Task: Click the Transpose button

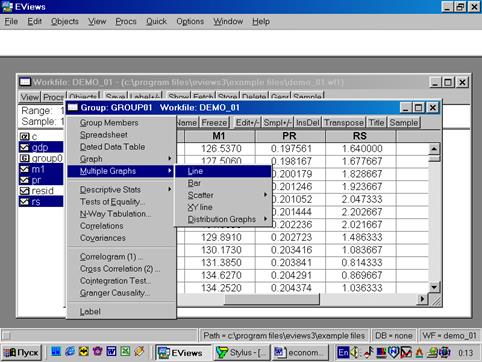Action: [344, 122]
